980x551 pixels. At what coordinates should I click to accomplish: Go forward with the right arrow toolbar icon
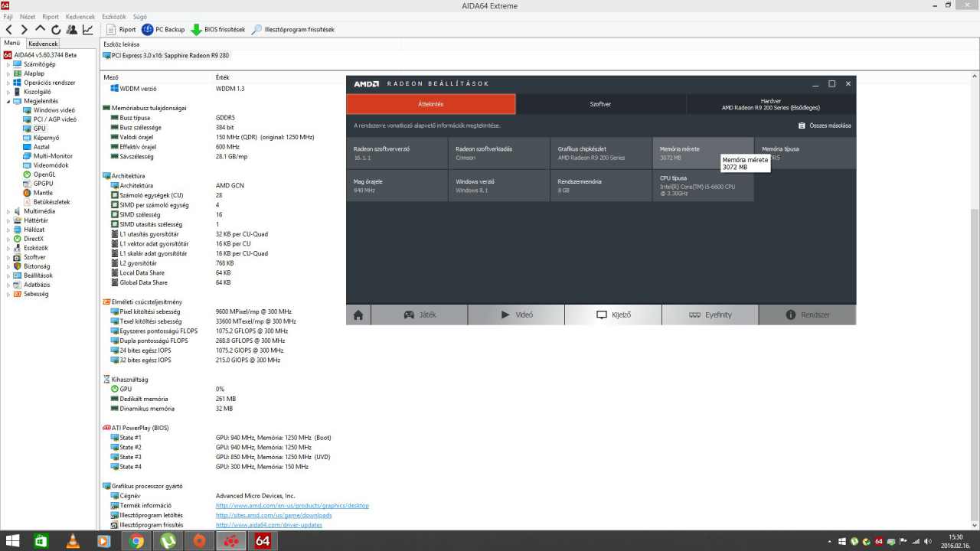pos(24,29)
